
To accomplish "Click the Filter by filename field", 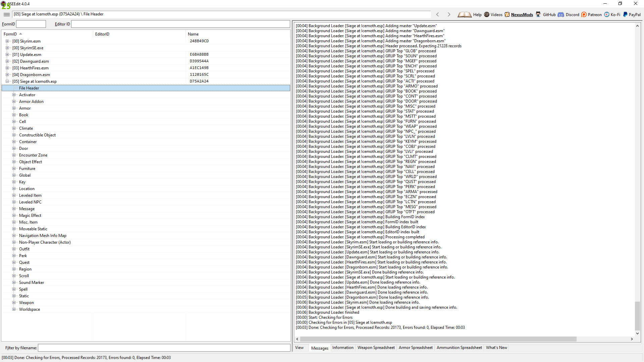I will (x=164, y=348).
